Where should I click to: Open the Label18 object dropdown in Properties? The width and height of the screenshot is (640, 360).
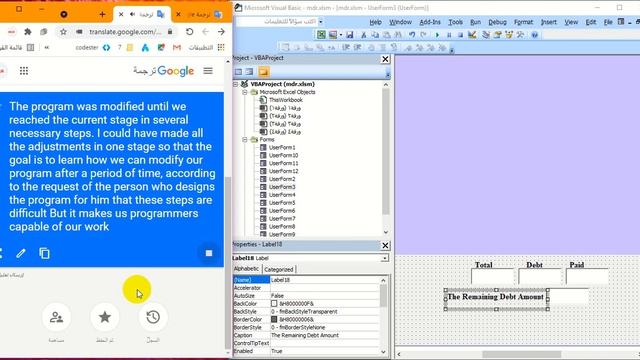(x=384, y=258)
